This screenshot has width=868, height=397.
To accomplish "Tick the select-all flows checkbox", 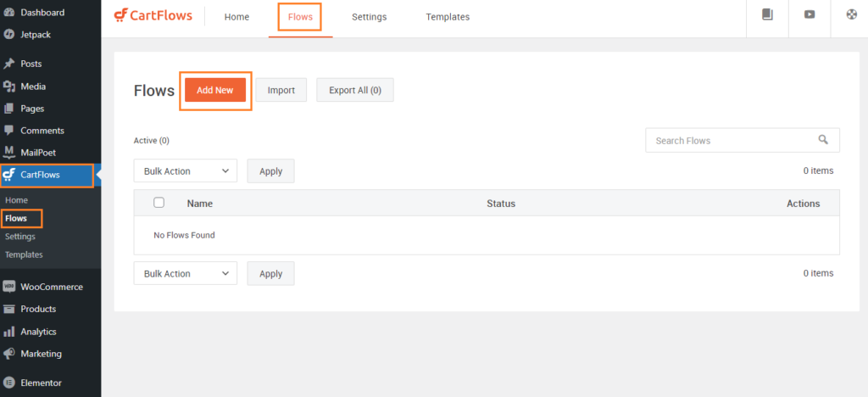I will 159,203.
